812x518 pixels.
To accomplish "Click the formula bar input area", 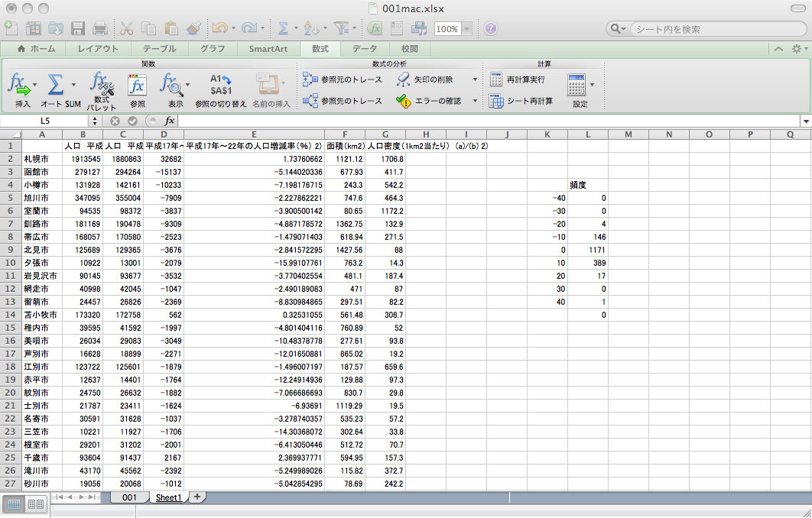I will pyautogui.click(x=489, y=121).
